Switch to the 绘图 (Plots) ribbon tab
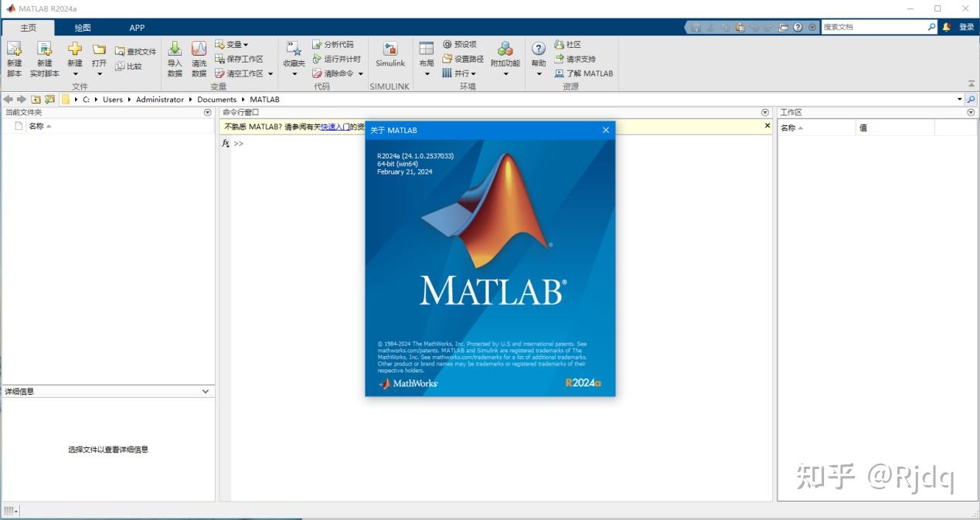The image size is (980, 520). click(x=82, y=27)
